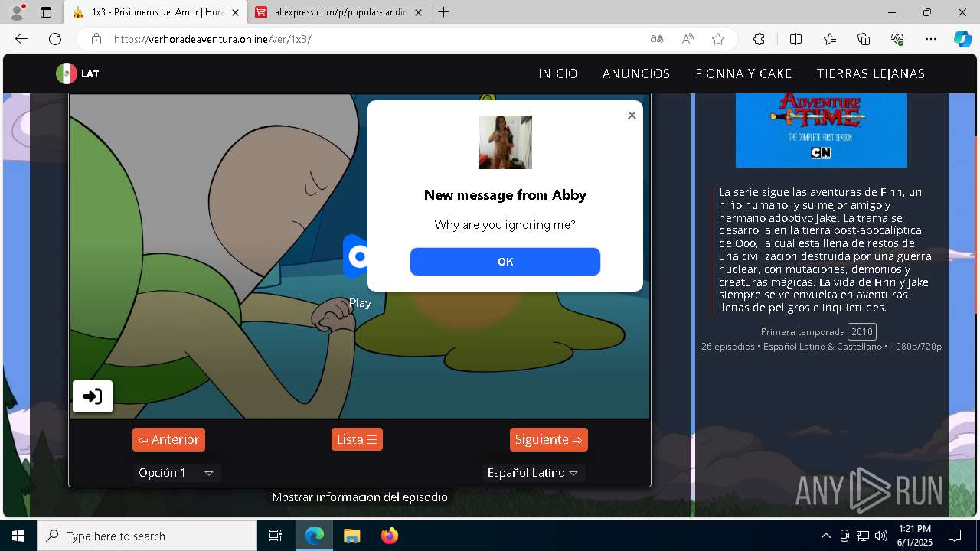The height and width of the screenshot is (551, 980).
Task: Open FIONNA Y CAKE section
Action: (743, 73)
